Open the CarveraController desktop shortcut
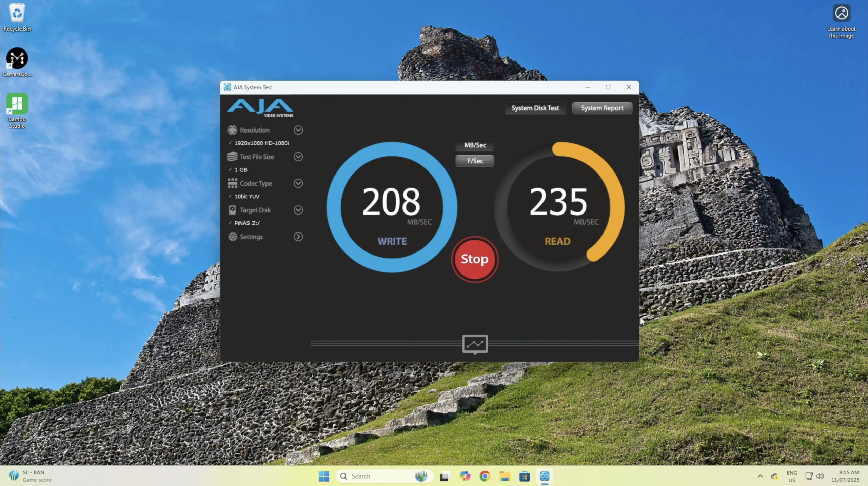Image resolution: width=868 pixels, height=486 pixels. [17, 58]
